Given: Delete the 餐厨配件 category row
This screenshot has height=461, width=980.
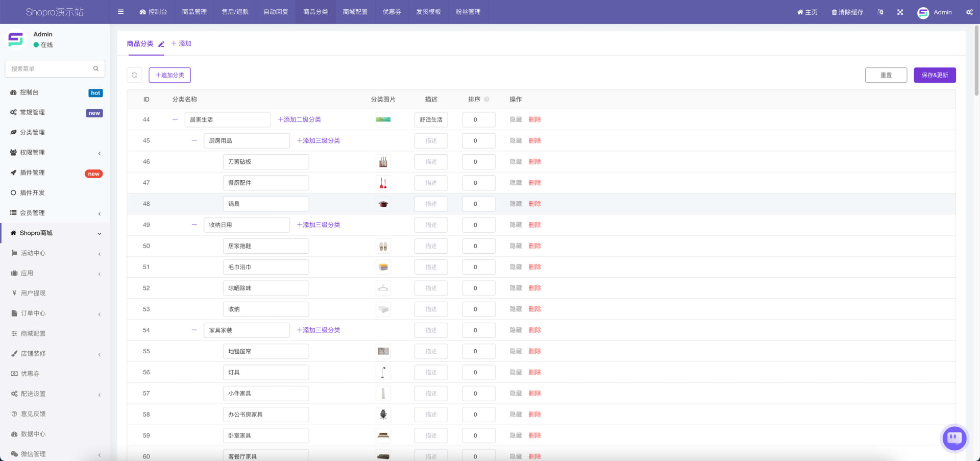Looking at the screenshot, I should coord(535,183).
